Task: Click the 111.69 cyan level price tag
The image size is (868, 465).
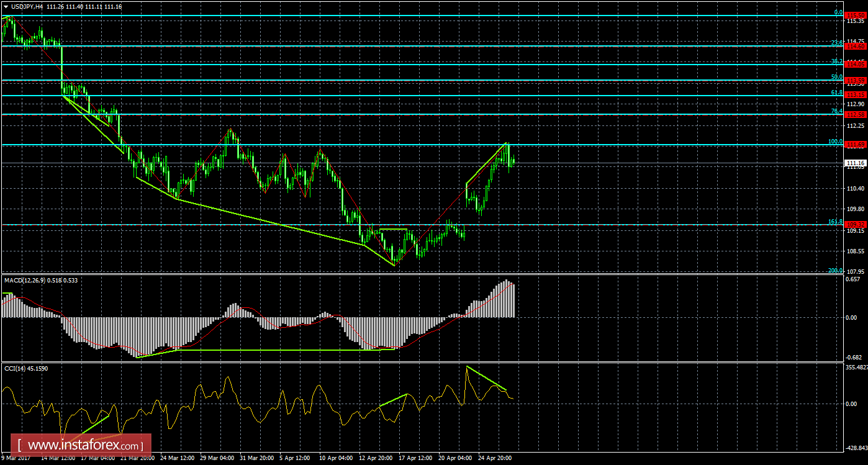Action: coord(856,144)
